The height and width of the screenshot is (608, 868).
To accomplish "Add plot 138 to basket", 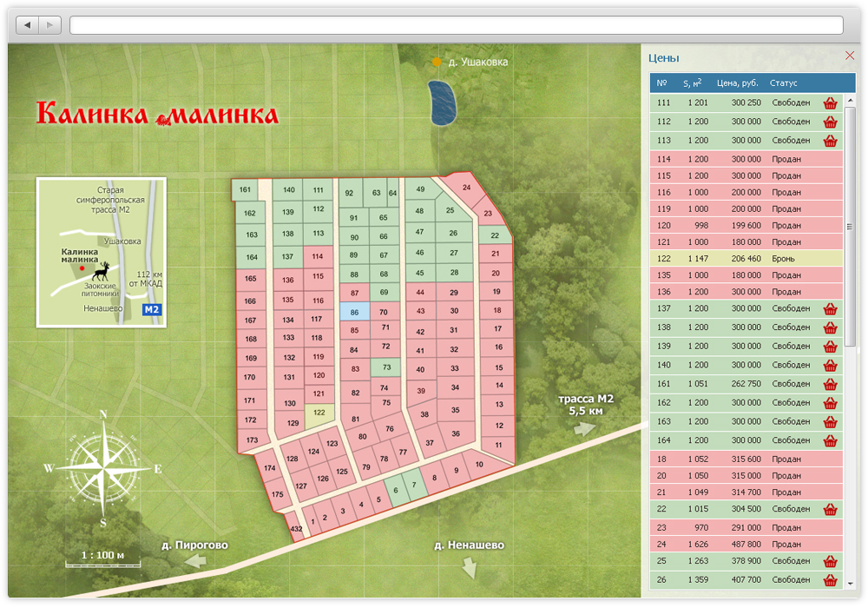I will tap(830, 327).
